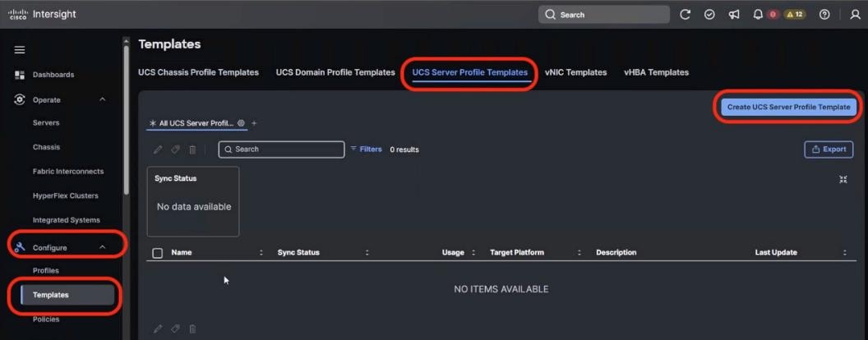Open the Filters link
This screenshot has width=868, height=340.
click(x=366, y=149)
